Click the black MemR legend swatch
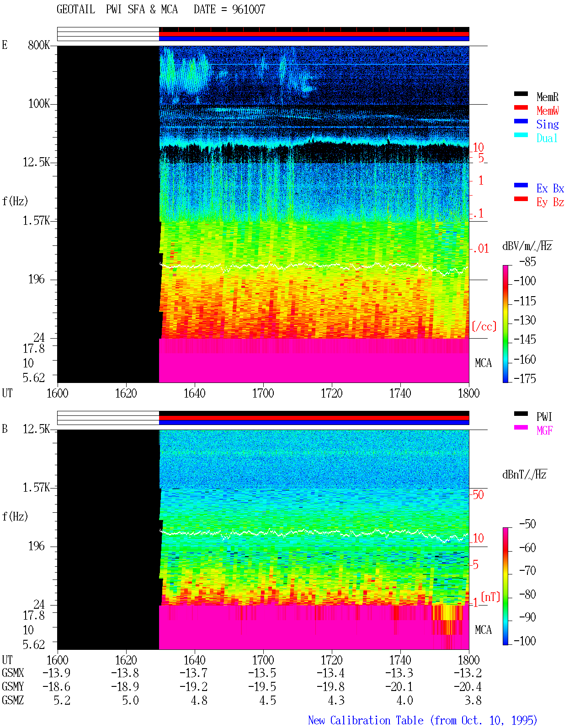This screenshot has height=728, width=585. [x=521, y=94]
